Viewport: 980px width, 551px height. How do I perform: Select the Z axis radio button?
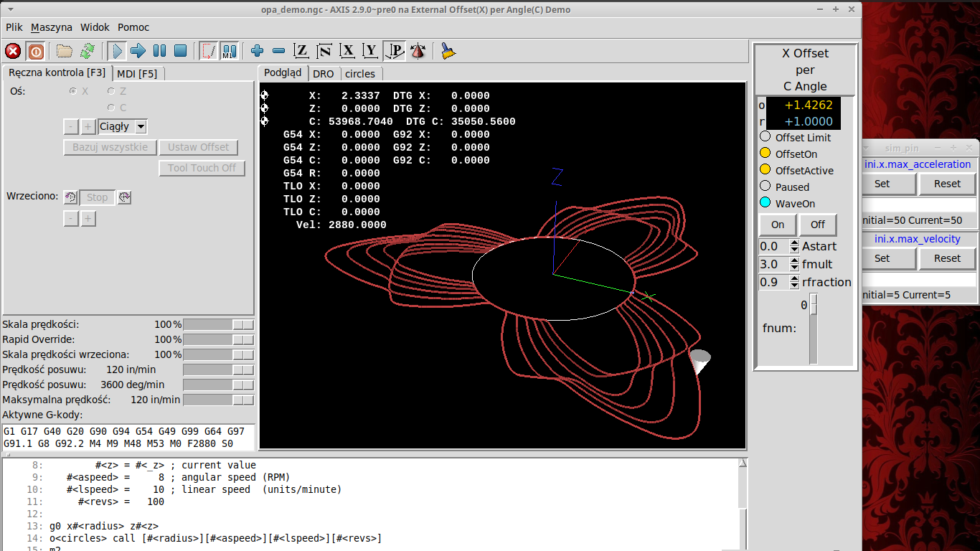pyautogui.click(x=111, y=91)
